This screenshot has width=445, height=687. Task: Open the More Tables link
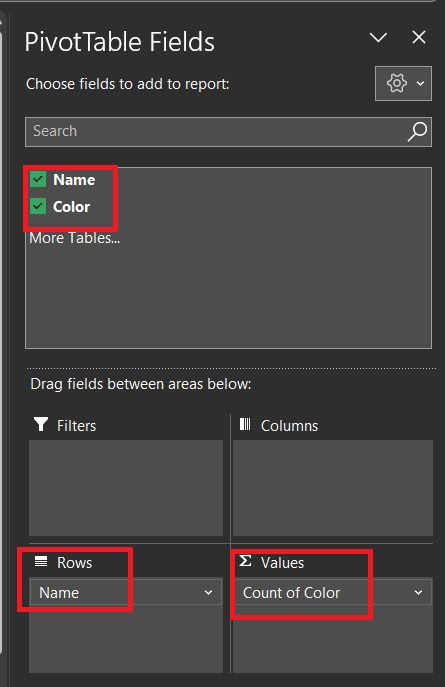pos(74,238)
